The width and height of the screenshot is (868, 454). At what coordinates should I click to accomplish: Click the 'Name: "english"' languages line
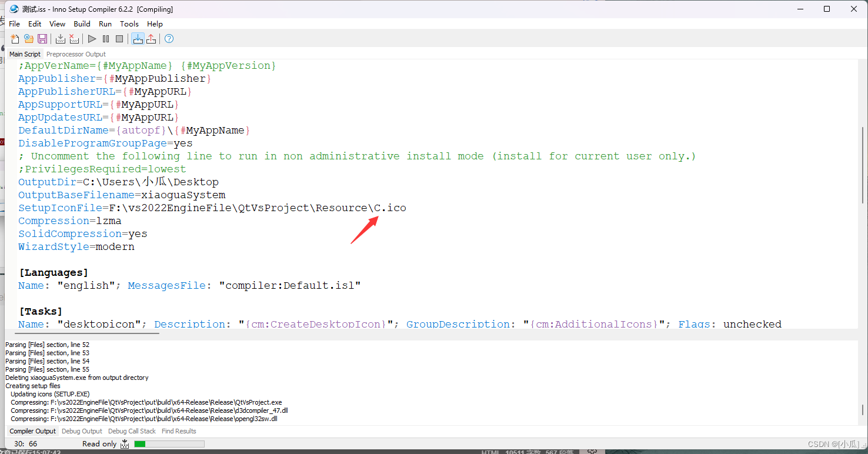(x=189, y=286)
